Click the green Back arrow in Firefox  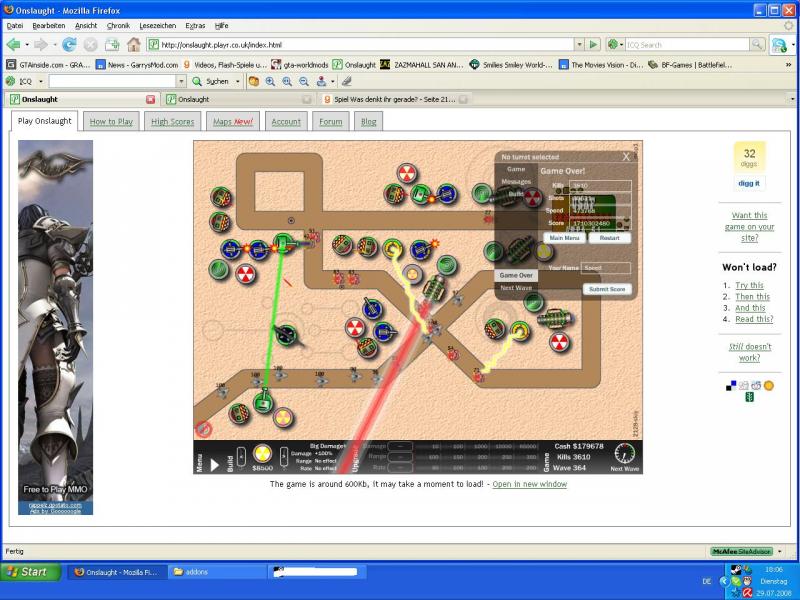[x=13, y=44]
